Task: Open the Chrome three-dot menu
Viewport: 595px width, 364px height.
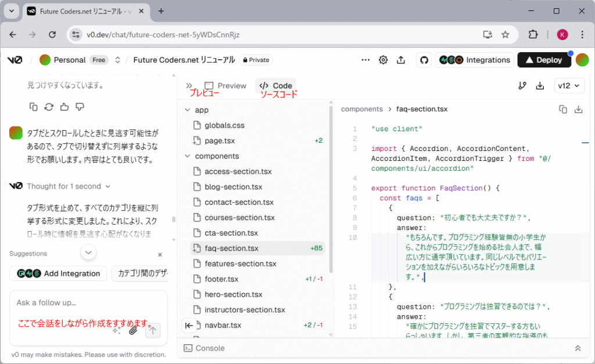Action: pyautogui.click(x=582, y=34)
